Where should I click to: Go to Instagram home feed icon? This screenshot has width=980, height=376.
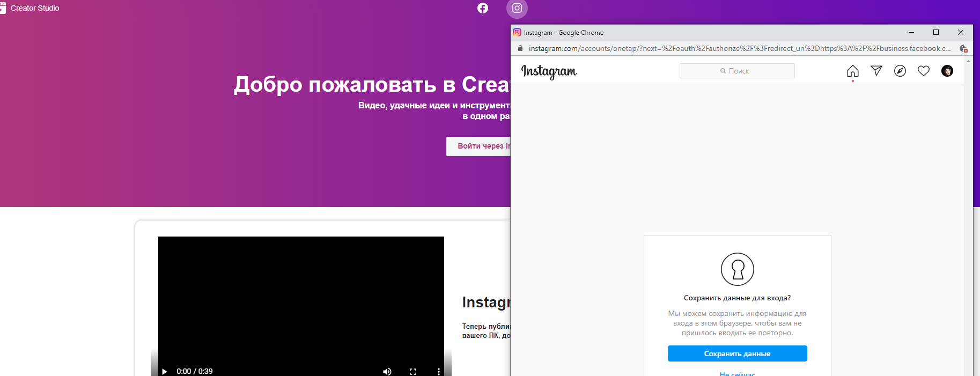(x=852, y=71)
